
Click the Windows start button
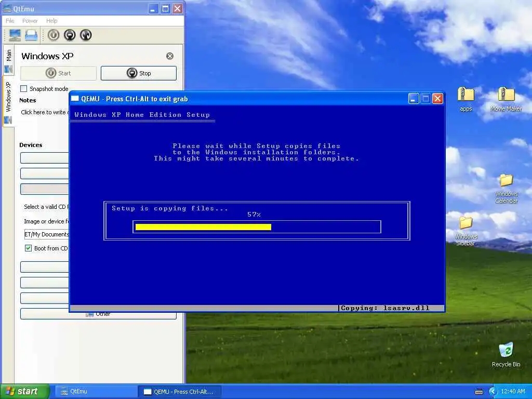(24, 391)
